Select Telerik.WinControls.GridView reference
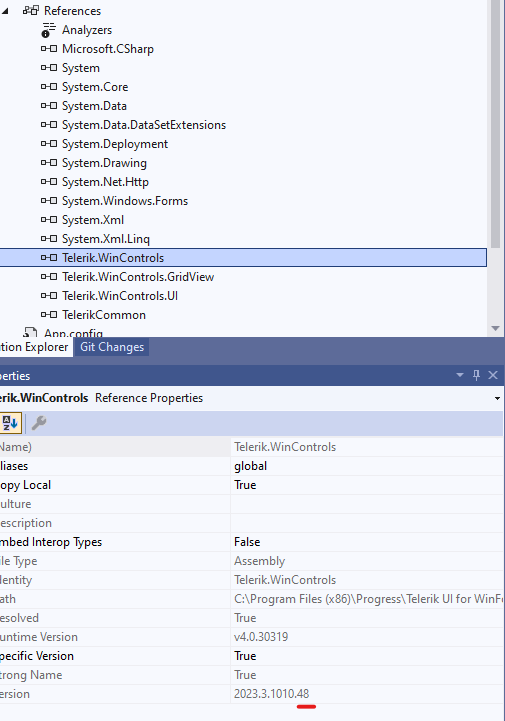Screen dimensions: 505x721 coord(138,277)
